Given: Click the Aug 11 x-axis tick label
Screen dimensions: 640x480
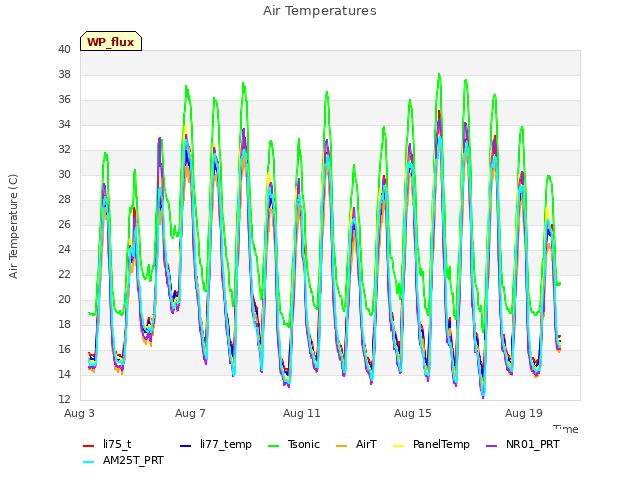Looking at the screenshot, I should click(302, 413).
